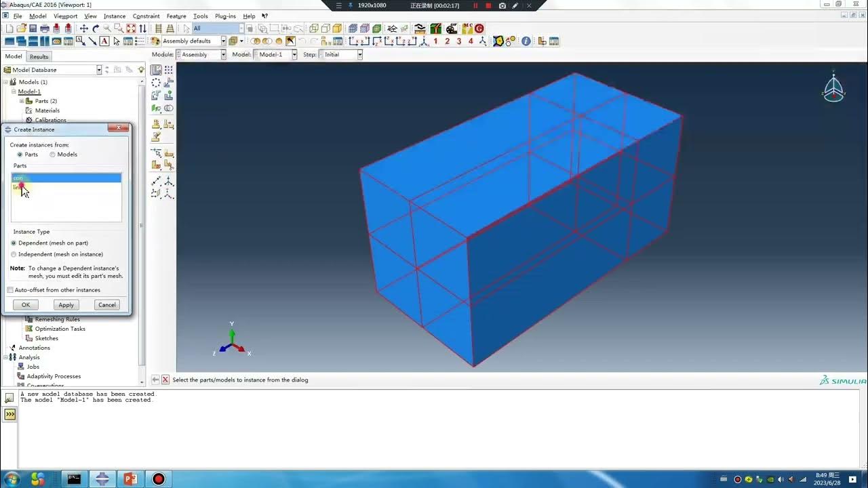The image size is (868, 488).
Task: Click the lightbulb icon in model tree header
Action: click(x=141, y=69)
